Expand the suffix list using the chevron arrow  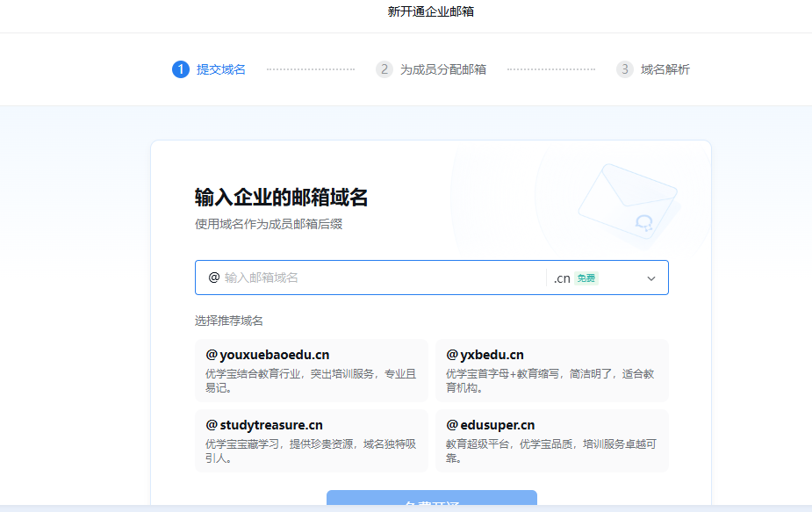click(x=651, y=278)
